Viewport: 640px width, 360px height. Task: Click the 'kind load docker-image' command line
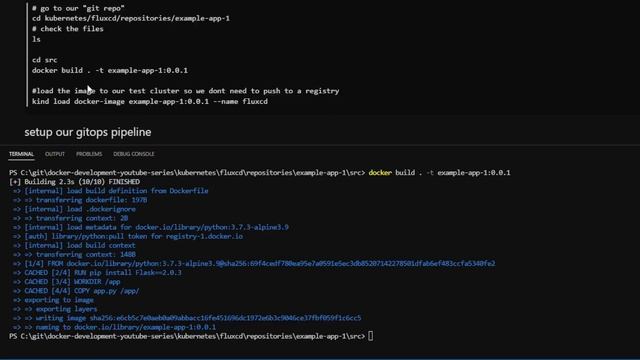[x=150, y=101]
